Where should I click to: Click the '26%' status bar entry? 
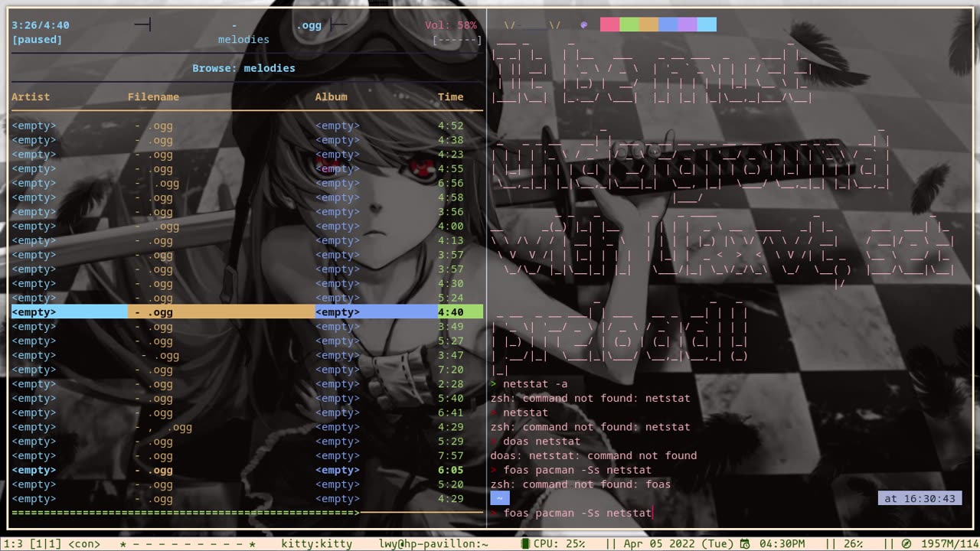(853, 544)
